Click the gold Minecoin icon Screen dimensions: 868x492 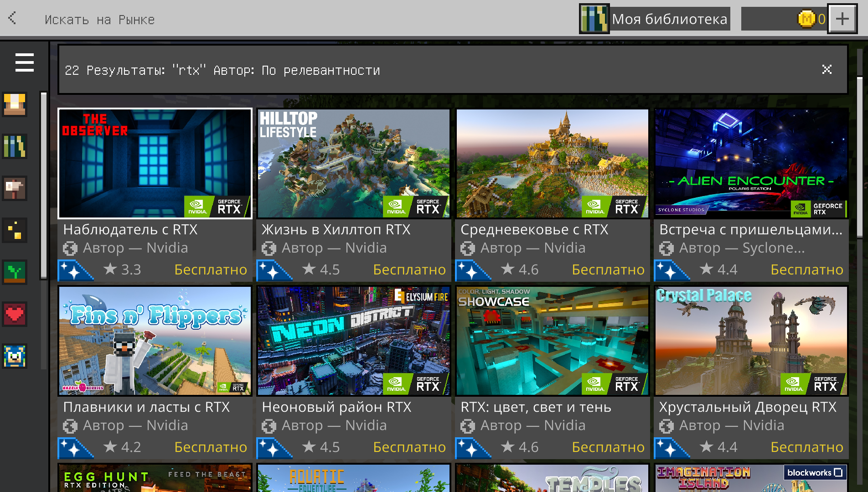[806, 19]
